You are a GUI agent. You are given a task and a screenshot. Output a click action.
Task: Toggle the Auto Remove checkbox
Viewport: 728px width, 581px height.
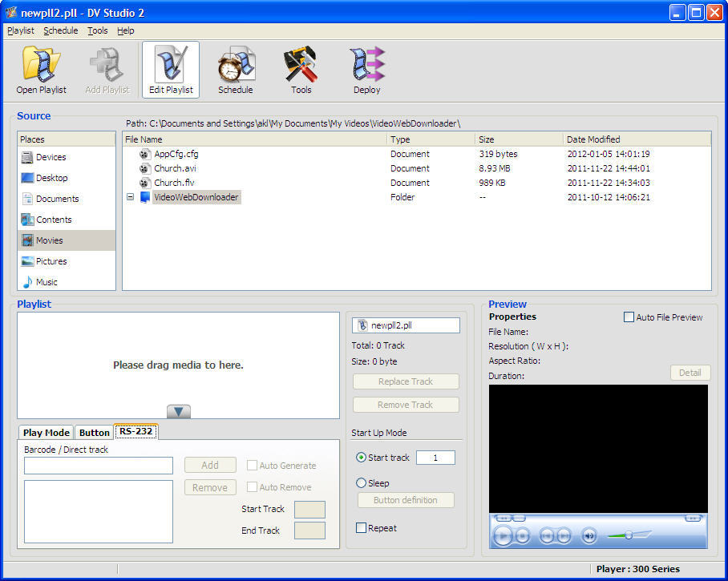(x=252, y=487)
